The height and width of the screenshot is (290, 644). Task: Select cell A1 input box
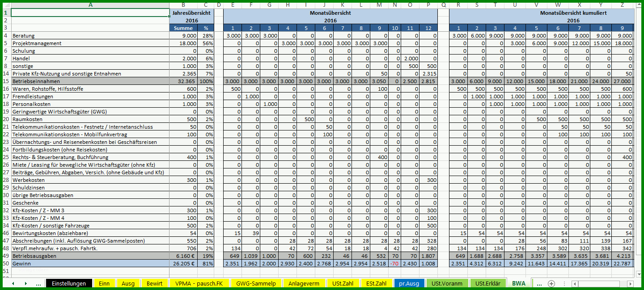(x=90, y=13)
